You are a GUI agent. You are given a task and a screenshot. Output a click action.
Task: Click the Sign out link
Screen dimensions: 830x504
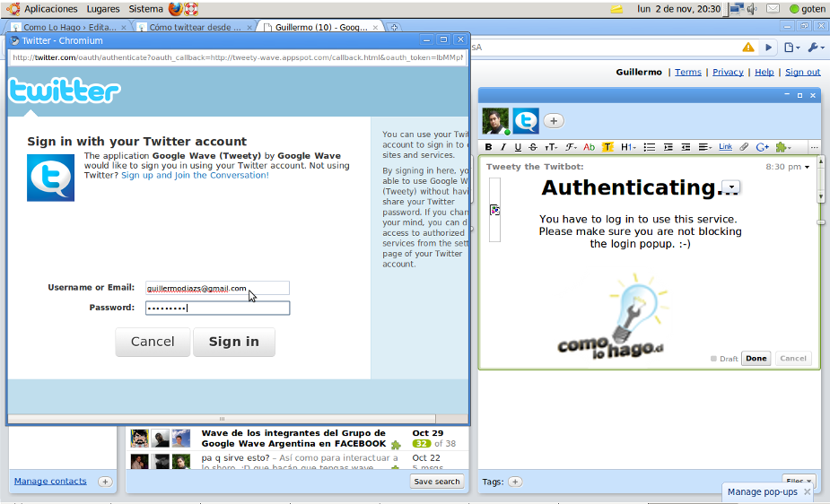802,72
